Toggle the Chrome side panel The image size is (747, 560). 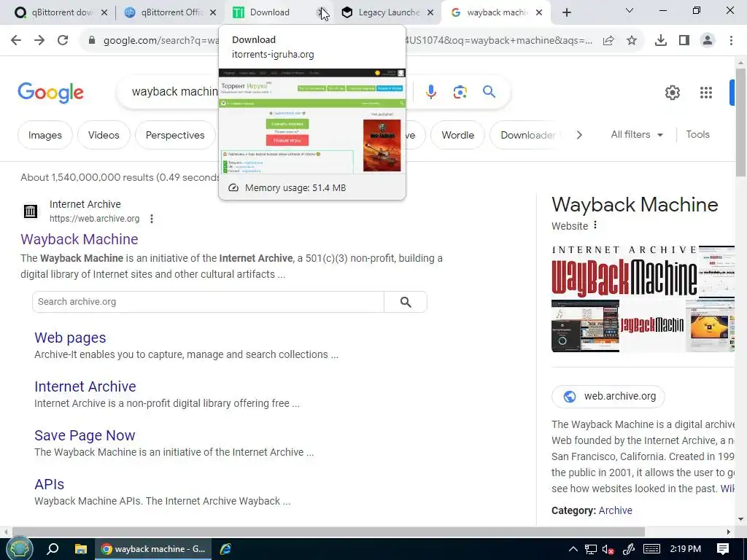[x=684, y=41]
